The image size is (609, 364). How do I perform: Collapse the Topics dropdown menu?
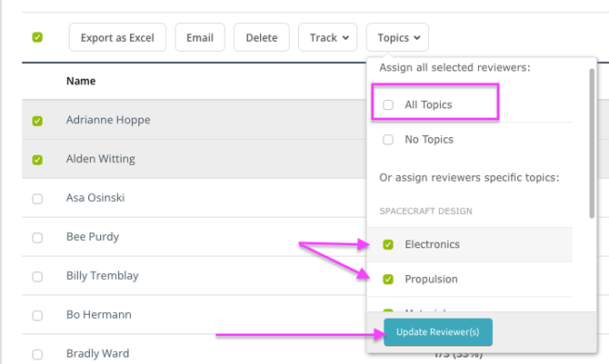pyautogui.click(x=397, y=37)
